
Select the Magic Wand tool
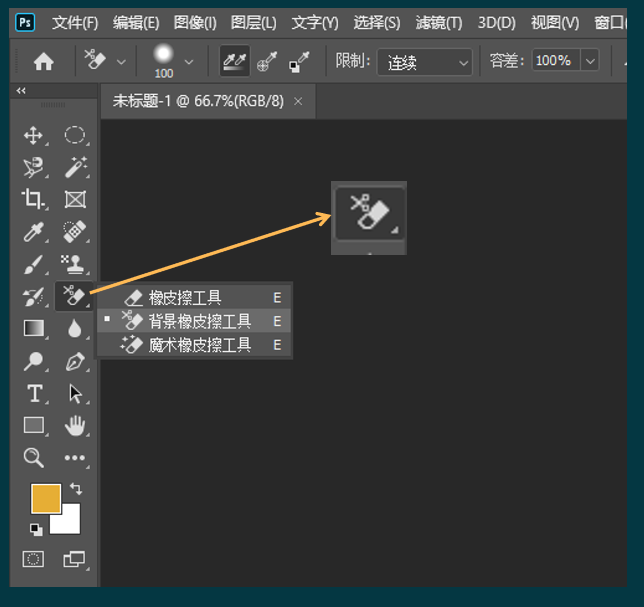pos(74,167)
